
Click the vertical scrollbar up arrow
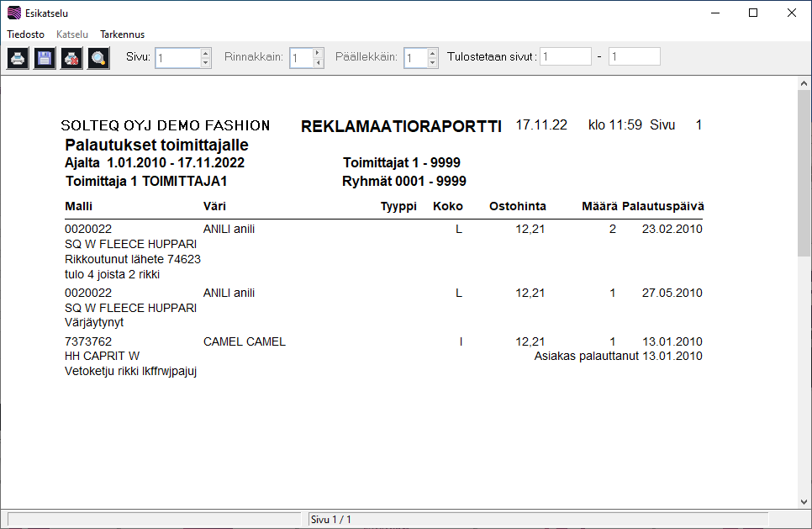click(804, 82)
